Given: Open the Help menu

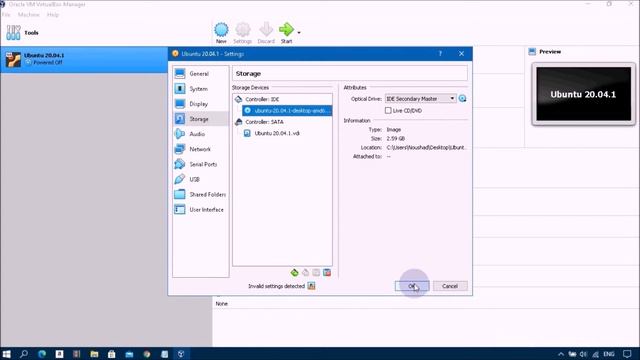Looking at the screenshot, I should point(53,15).
